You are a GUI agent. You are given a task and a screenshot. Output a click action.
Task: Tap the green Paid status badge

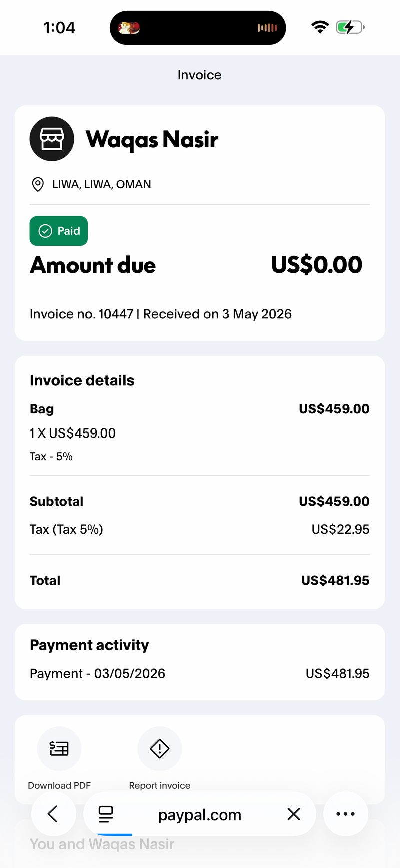(x=59, y=231)
